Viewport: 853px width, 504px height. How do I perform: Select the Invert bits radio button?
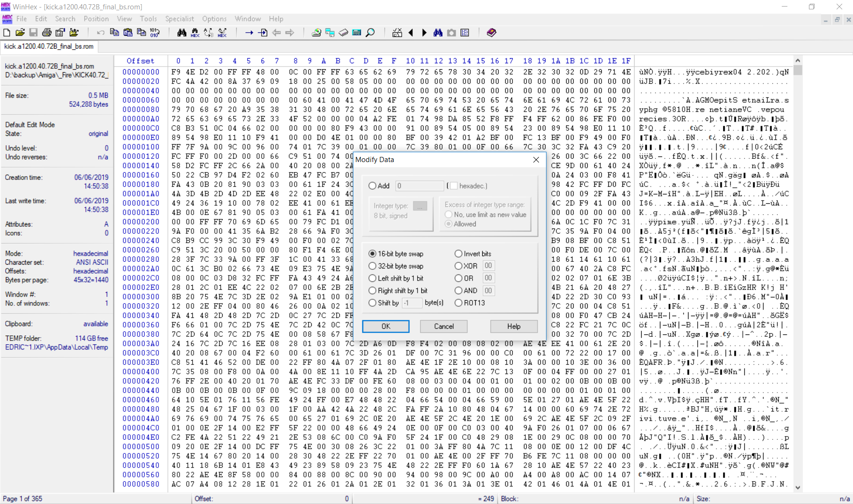click(x=458, y=254)
